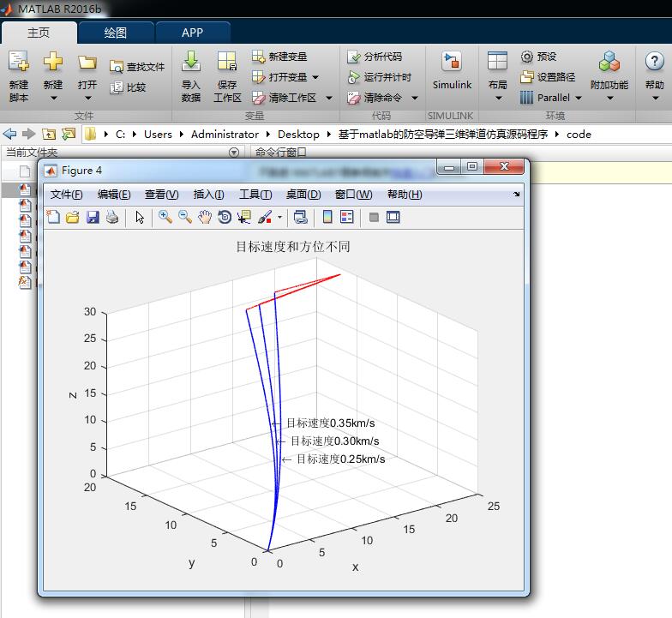Click Administrator in the address path
Image resolution: width=672 pixels, height=618 pixels.
pos(225,135)
